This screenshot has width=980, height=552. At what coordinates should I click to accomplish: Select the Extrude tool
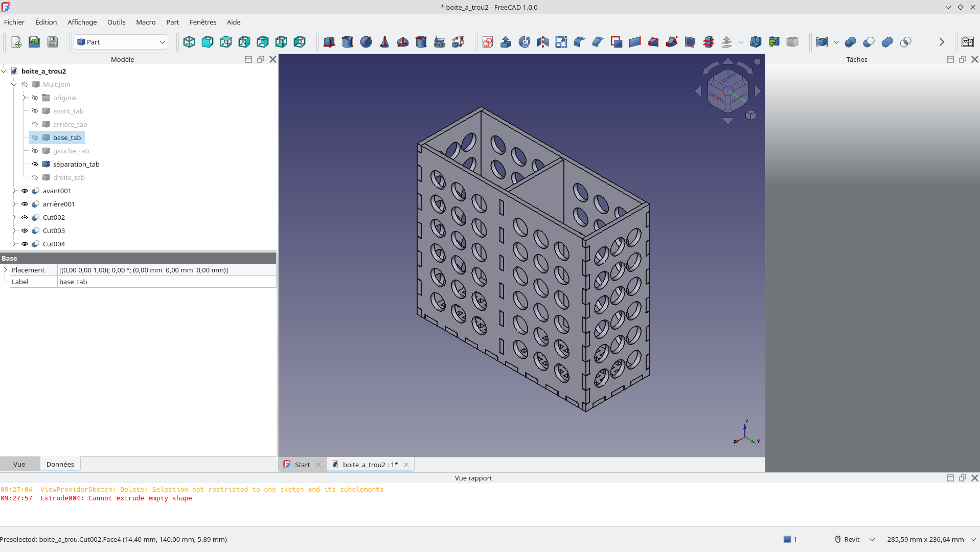pos(506,42)
